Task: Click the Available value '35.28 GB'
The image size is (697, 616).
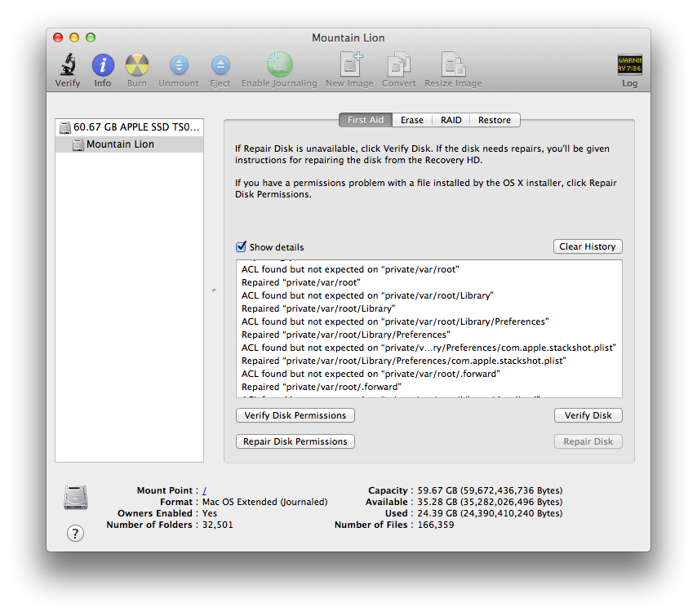Action: tap(437, 502)
